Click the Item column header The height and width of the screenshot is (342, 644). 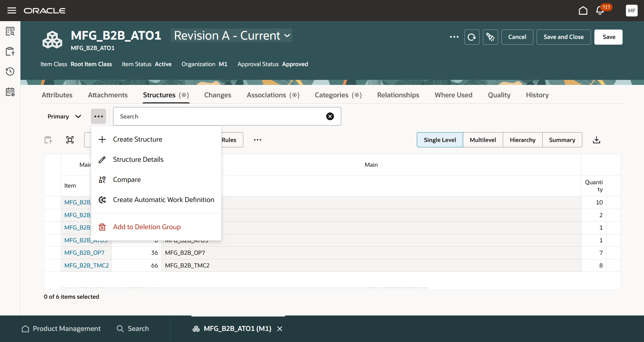pos(70,186)
